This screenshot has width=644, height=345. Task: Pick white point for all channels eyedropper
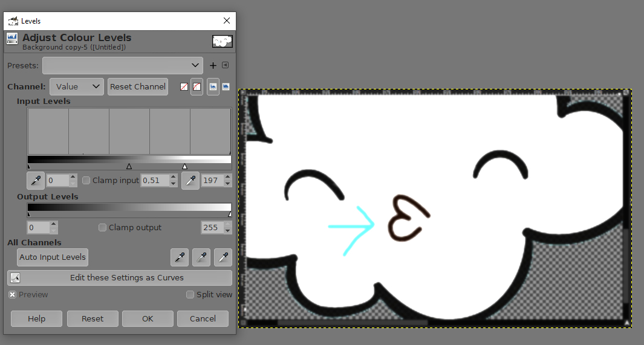(x=223, y=257)
